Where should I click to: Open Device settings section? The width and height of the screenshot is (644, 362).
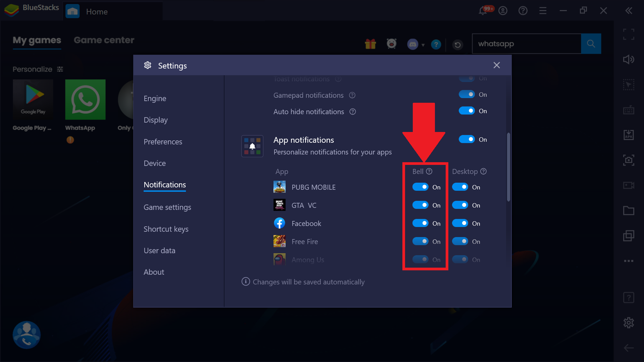155,163
